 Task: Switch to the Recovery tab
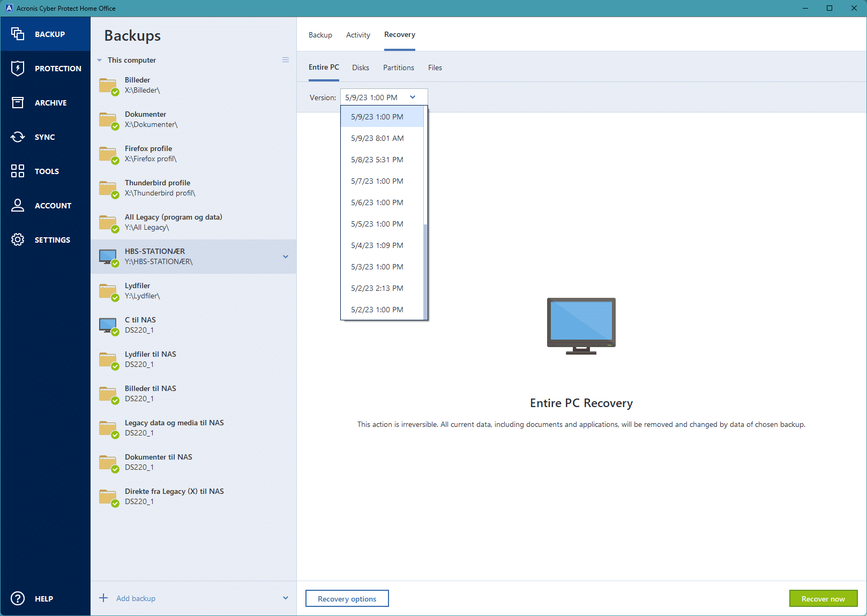[x=400, y=34]
